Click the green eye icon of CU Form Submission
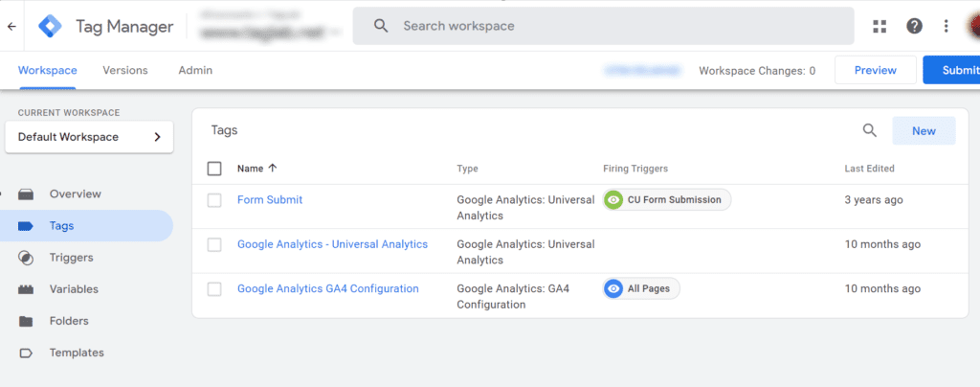The image size is (980, 387). (x=613, y=200)
